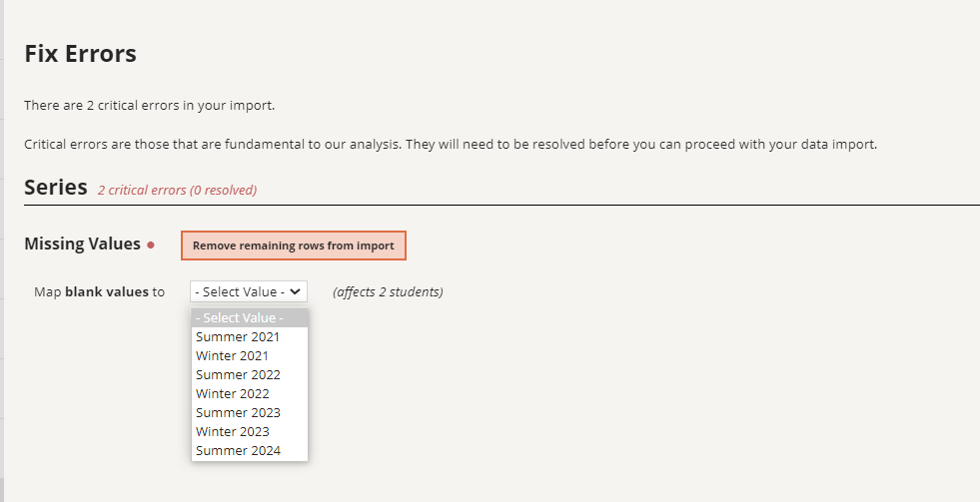This screenshot has height=502, width=980.
Task: Click the Missing Values subheading
Action: pyautogui.click(x=83, y=245)
